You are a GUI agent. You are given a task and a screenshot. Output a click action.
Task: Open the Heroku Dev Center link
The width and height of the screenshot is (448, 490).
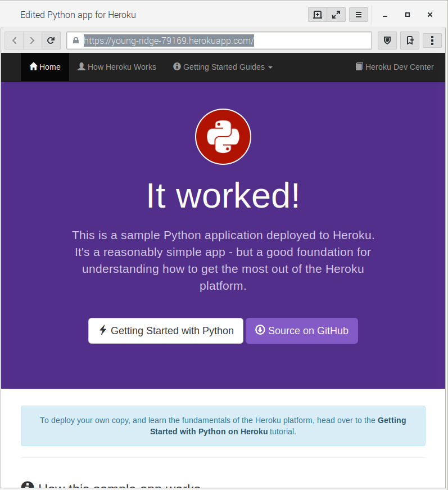pyautogui.click(x=395, y=67)
